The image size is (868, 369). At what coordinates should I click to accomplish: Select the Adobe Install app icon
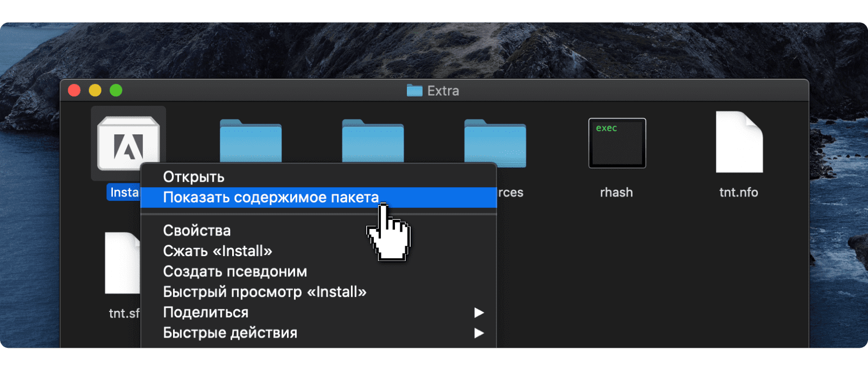pos(128,142)
